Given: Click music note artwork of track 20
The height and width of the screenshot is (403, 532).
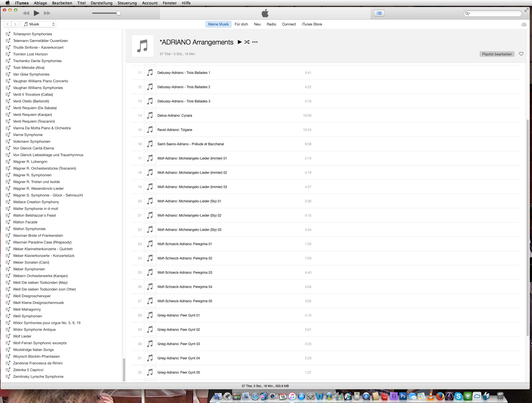Looking at the screenshot, I should tap(150, 201).
